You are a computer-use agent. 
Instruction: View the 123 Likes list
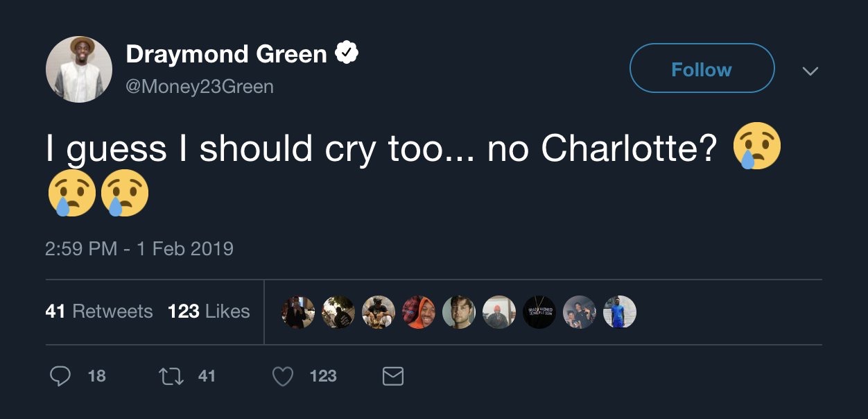click(209, 311)
